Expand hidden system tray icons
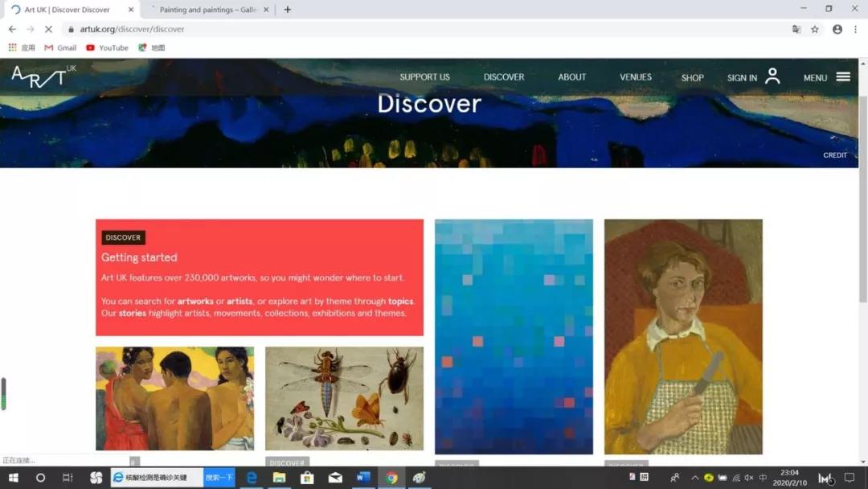Image resolution: width=868 pixels, height=489 pixels. pos(695,478)
